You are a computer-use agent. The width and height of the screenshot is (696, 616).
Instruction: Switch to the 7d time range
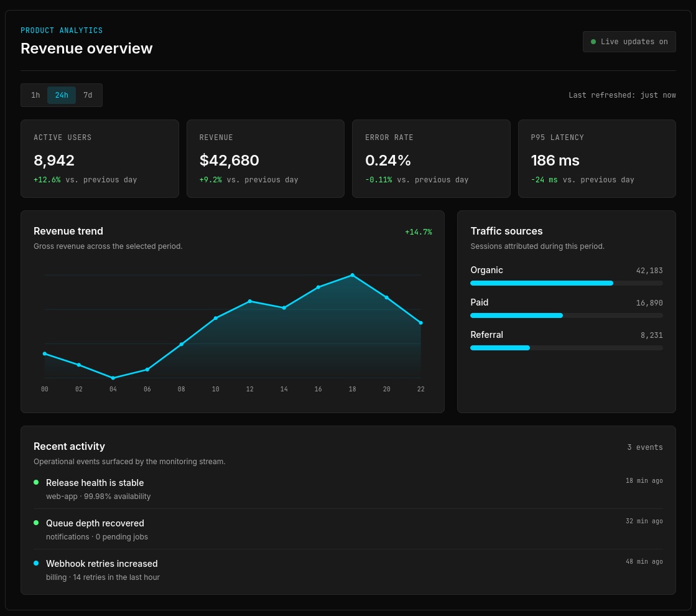[x=88, y=95]
